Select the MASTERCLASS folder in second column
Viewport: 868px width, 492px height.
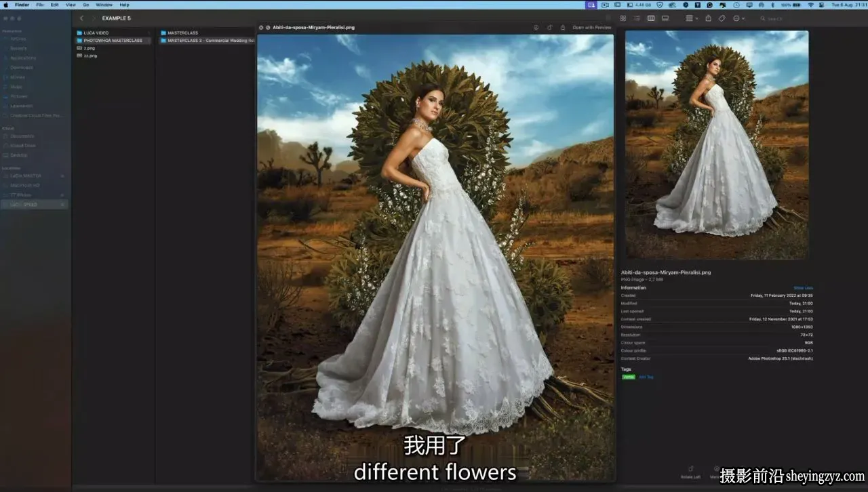(207, 33)
